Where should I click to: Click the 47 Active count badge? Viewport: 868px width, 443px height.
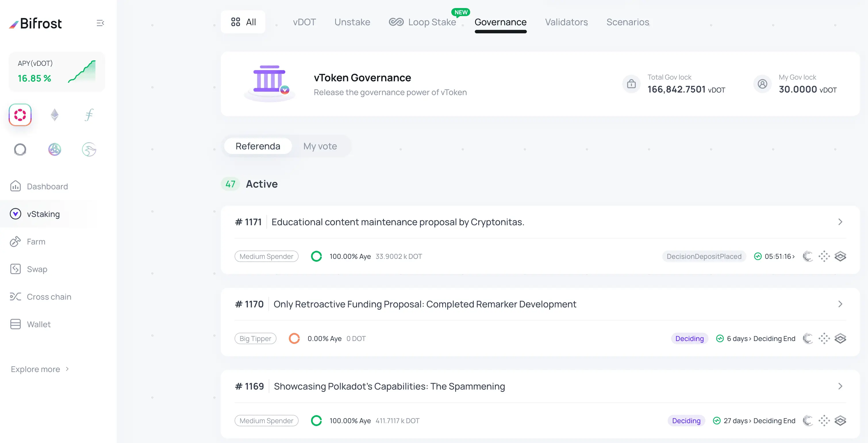[x=230, y=184]
